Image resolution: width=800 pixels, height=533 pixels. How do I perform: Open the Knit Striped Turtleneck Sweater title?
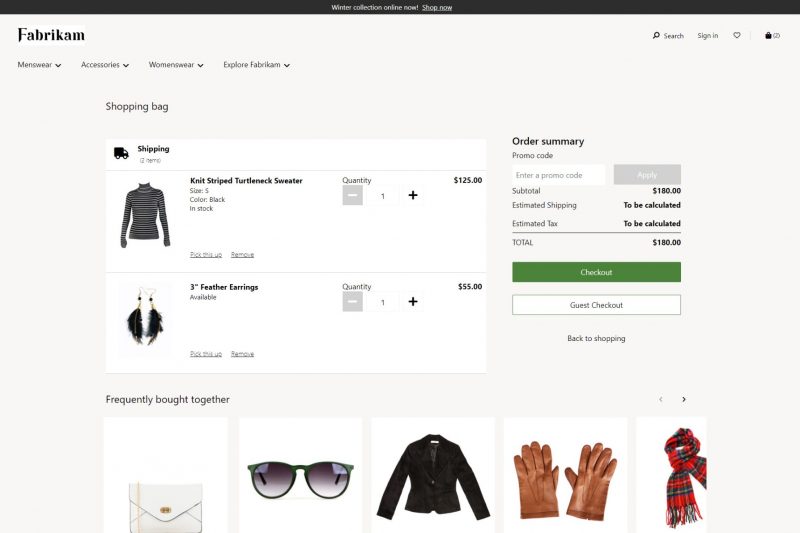pos(246,181)
